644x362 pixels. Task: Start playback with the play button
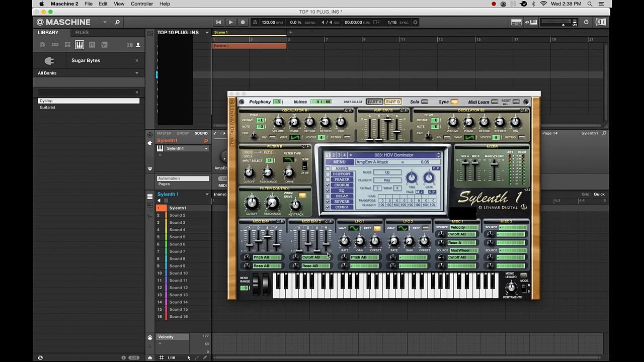click(x=230, y=22)
